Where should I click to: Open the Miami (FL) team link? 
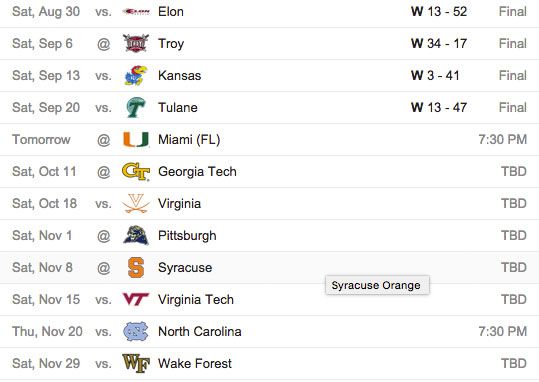point(189,140)
